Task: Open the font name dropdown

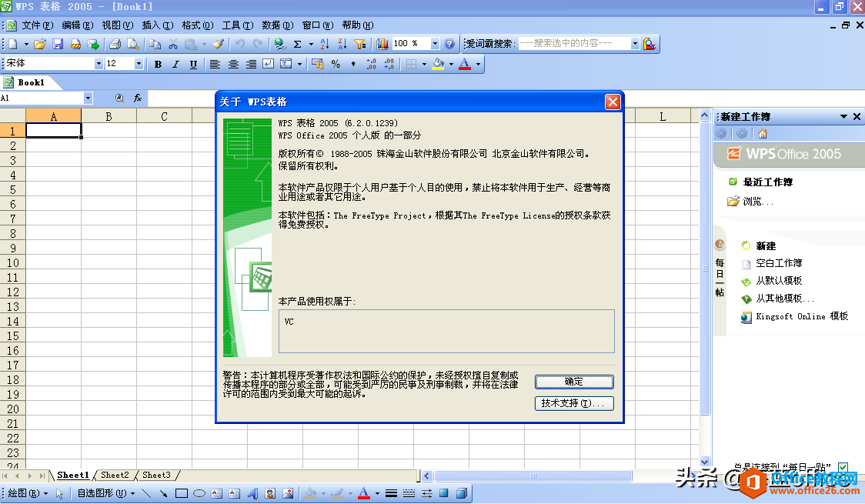Action: point(99,64)
